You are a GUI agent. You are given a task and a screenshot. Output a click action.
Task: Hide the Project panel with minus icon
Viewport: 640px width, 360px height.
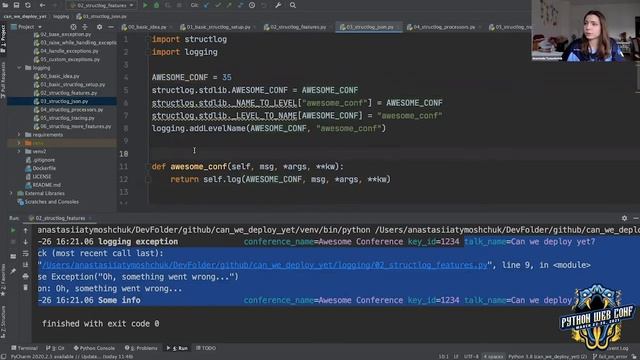111,27
